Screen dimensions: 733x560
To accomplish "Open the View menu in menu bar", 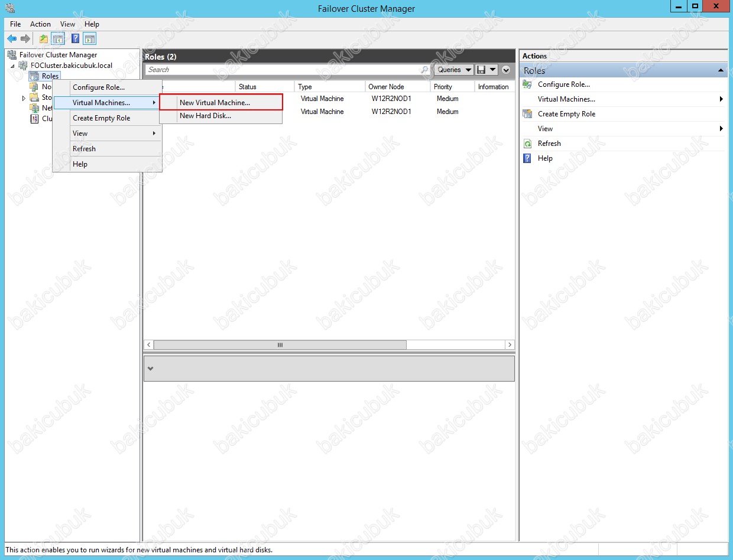I will (68, 24).
